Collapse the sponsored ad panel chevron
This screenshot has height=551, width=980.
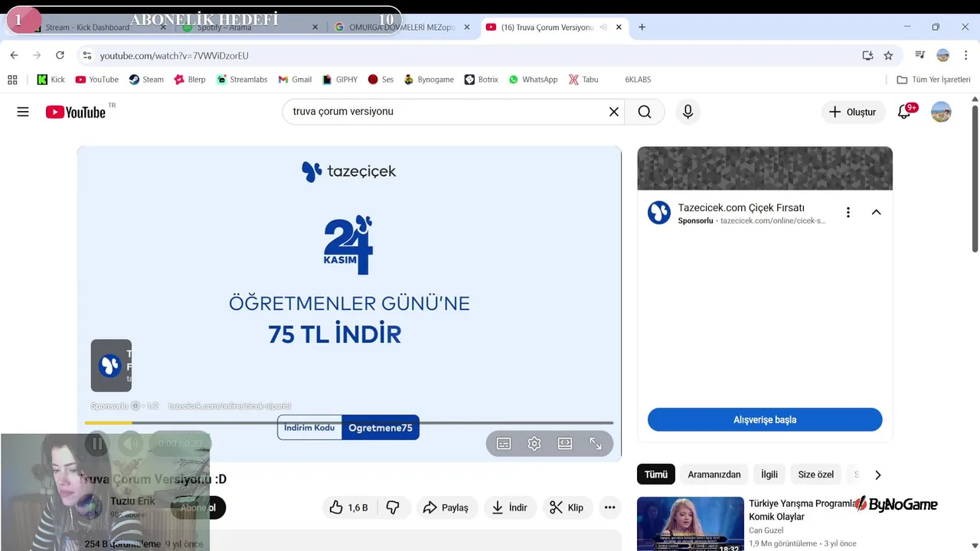[x=876, y=212]
